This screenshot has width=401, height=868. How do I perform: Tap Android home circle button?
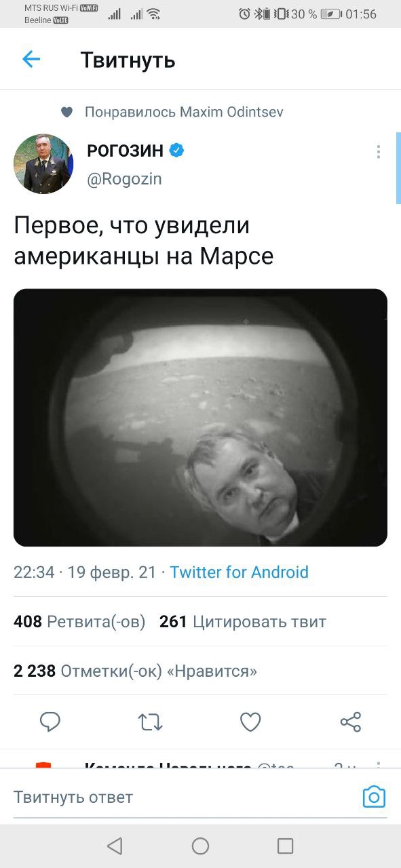click(x=200, y=846)
